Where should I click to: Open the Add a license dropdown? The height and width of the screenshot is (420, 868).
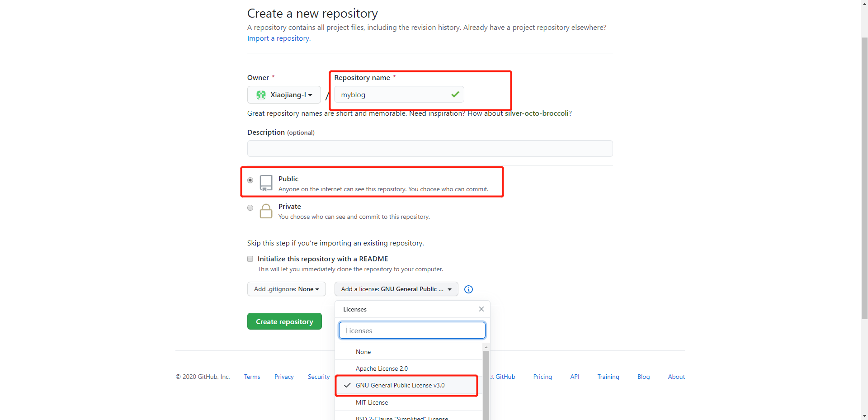(396, 289)
